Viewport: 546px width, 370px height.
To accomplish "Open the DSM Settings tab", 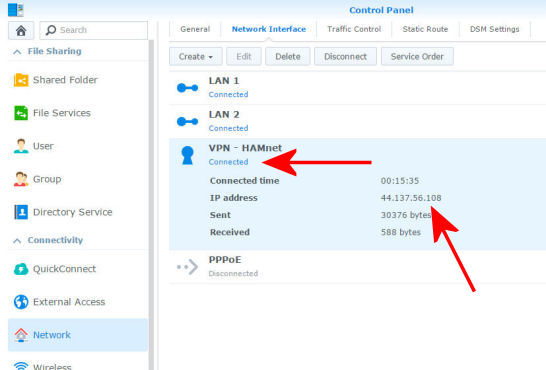I will tap(494, 29).
